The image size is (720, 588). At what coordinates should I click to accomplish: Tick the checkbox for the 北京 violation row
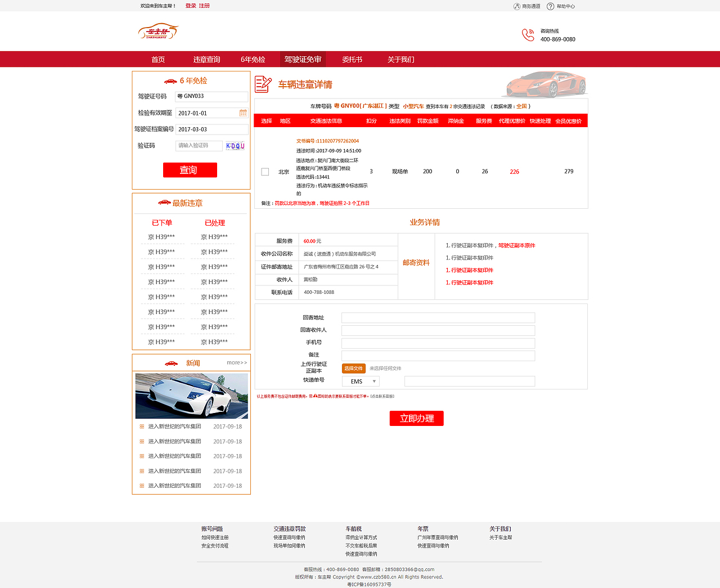pyautogui.click(x=265, y=172)
